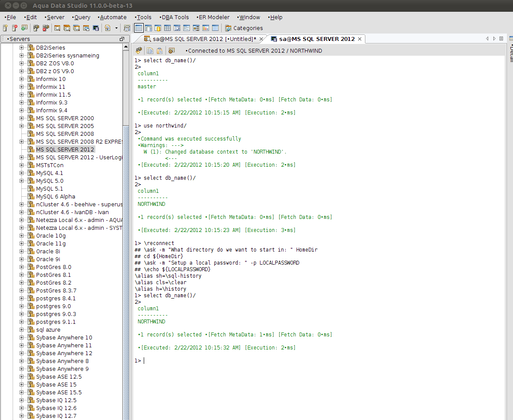Click the Connect Server toolbar icon
Screen dimensions: 513x420
coord(36,28)
